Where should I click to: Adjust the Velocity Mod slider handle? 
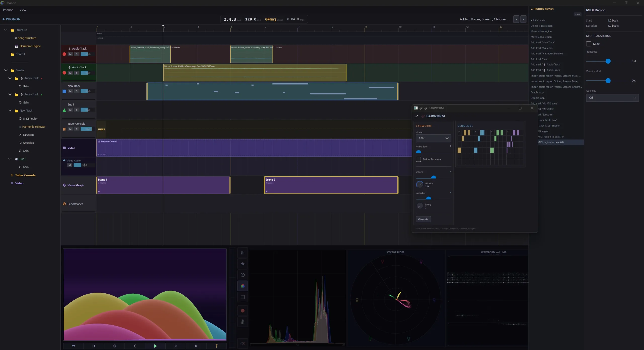[x=608, y=81]
